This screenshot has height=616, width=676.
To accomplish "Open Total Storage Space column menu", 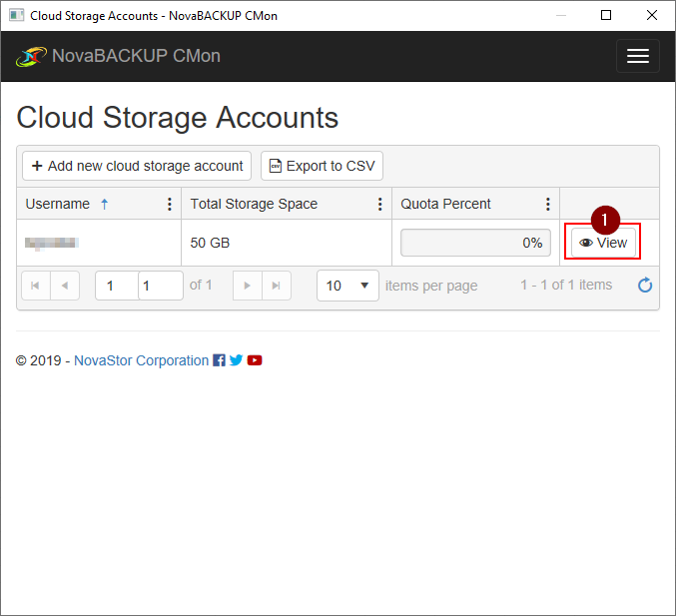I will (379, 204).
